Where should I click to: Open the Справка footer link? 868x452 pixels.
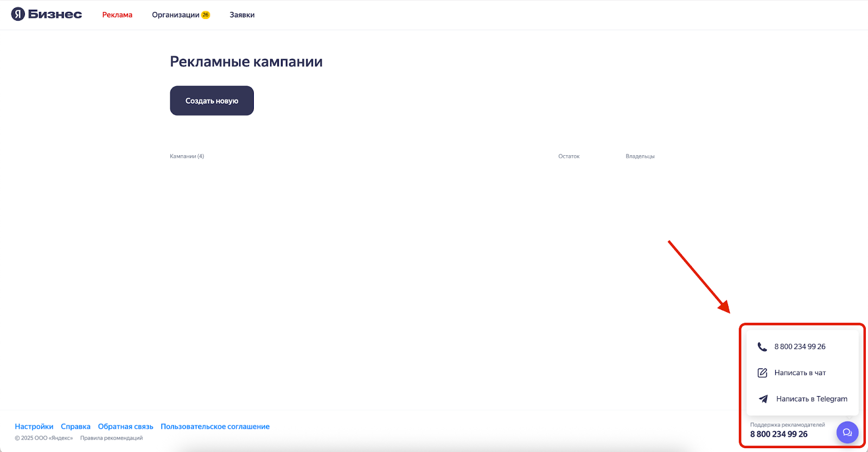coord(75,426)
